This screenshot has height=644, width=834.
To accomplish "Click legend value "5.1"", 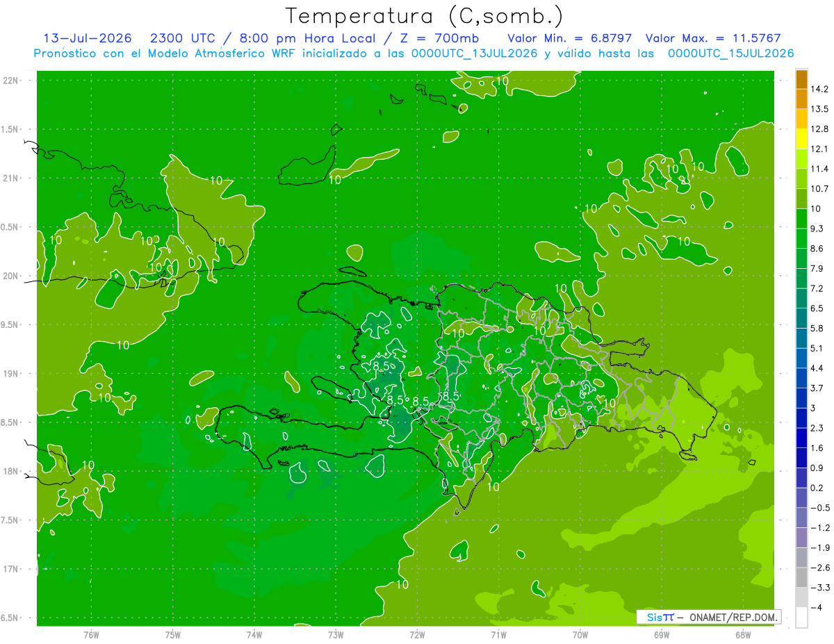I will coord(817,348).
